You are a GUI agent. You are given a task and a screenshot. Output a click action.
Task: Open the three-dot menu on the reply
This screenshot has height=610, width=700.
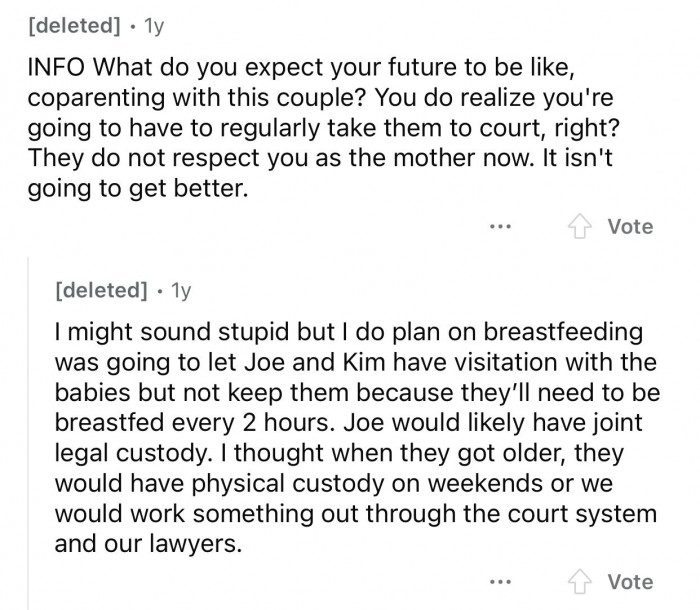click(x=500, y=581)
